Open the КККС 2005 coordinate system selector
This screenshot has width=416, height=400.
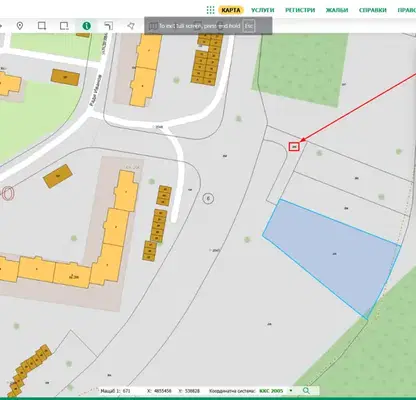[271, 391]
